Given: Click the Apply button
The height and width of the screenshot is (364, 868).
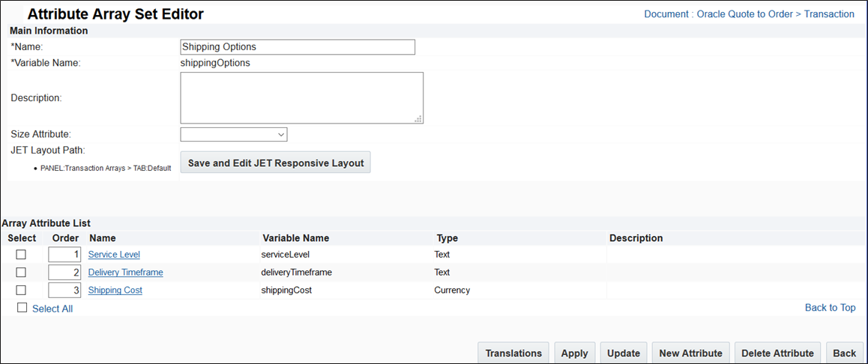Looking at the screenshot, I should point(575,353).
